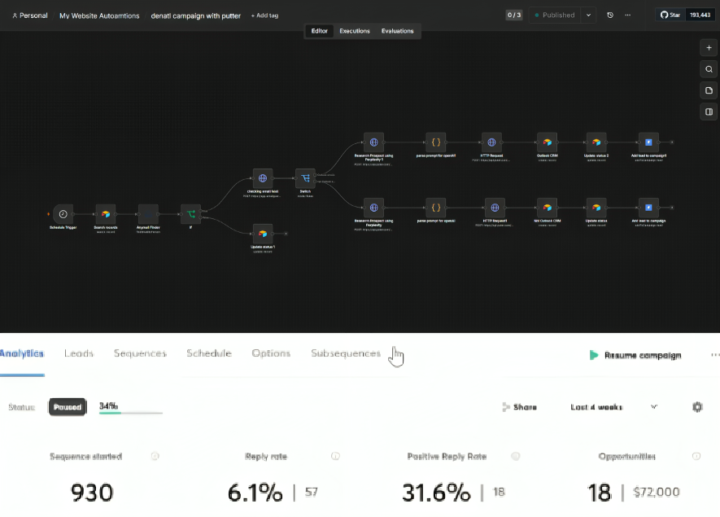Open lower parse prompt for openAI node

[x=436, y=208]
